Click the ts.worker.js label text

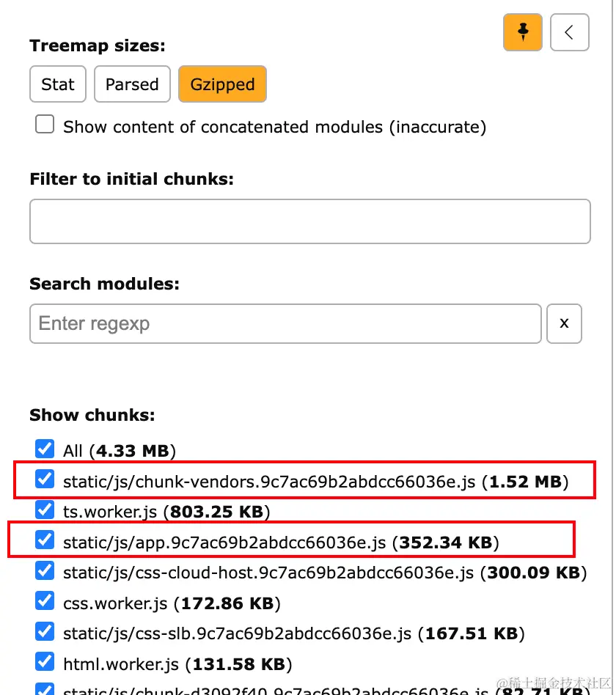(110, 512)
